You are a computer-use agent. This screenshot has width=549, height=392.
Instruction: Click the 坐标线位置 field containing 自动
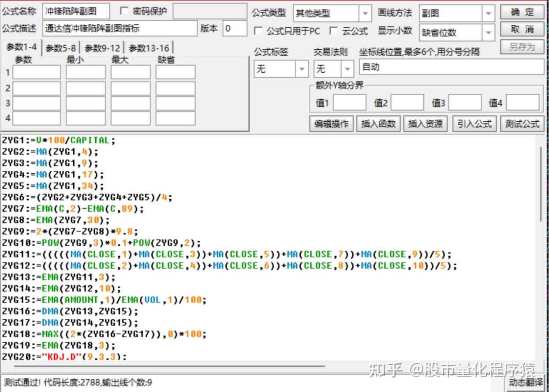(452, 67)
